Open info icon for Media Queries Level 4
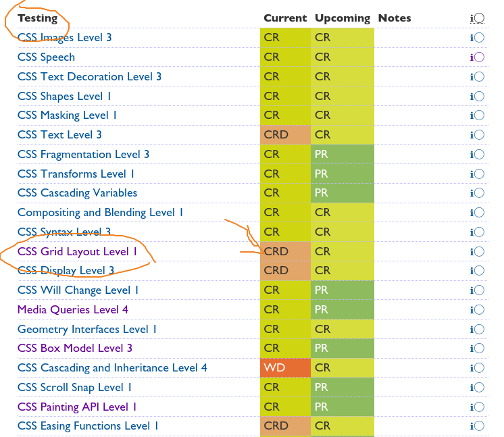 [x=477, y=310]
